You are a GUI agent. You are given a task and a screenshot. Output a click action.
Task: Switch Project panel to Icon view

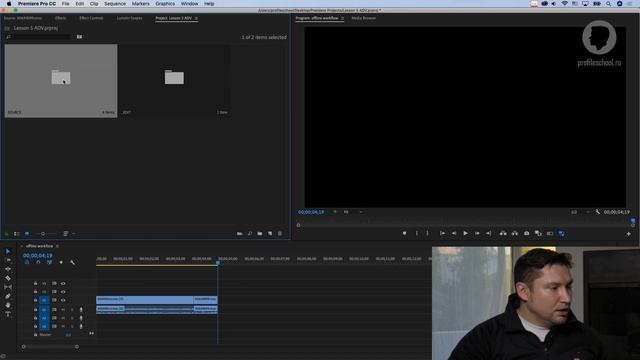pyautogui.click(x=27, y=234)
